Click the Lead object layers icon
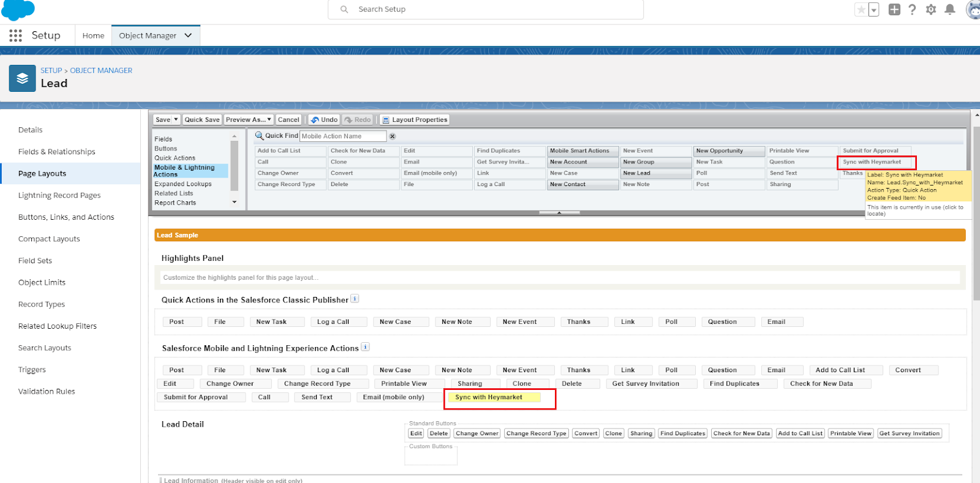 click(22, 78)
